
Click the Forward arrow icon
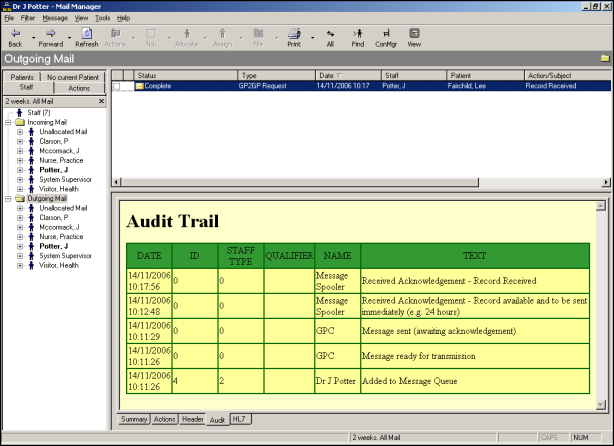(49, 34)
